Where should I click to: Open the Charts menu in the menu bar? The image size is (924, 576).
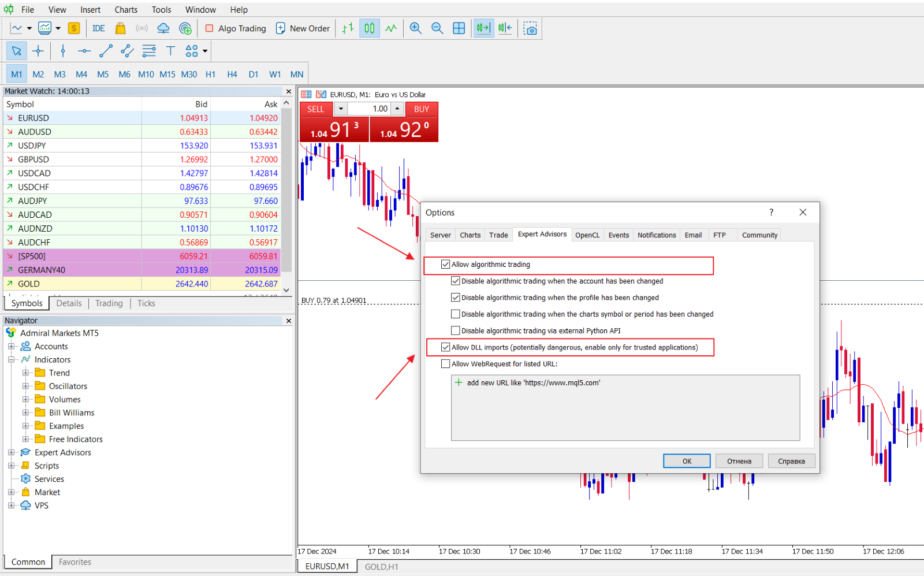pos(126,10)
